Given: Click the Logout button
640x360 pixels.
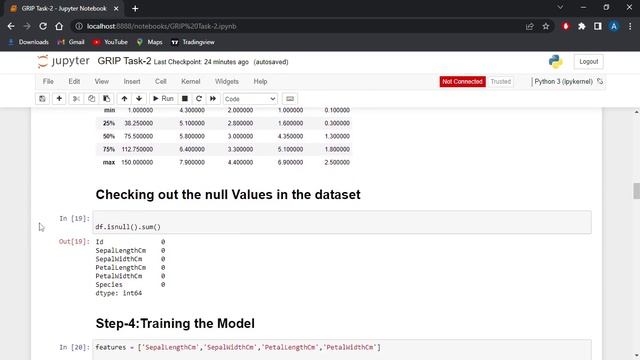Looking at the screenshot, I should coord(589,62).
